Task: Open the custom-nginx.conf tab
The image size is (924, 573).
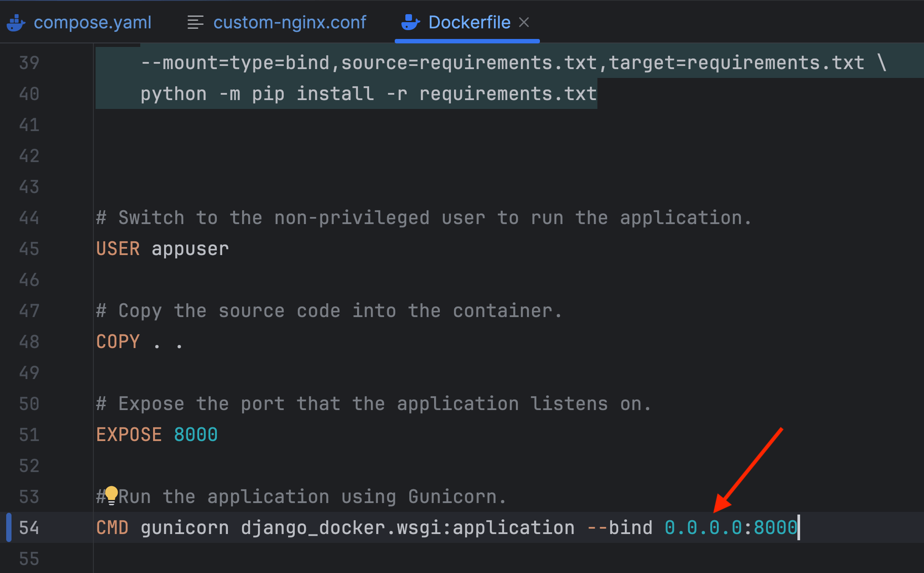Action: [290, 22]
